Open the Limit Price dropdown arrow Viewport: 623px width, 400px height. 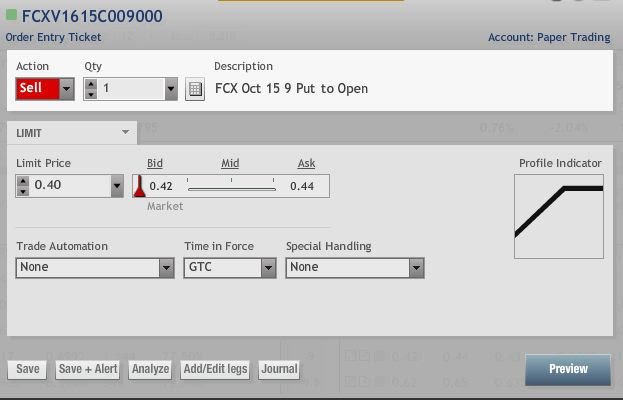pyautogui.click(x=117, y=186)
